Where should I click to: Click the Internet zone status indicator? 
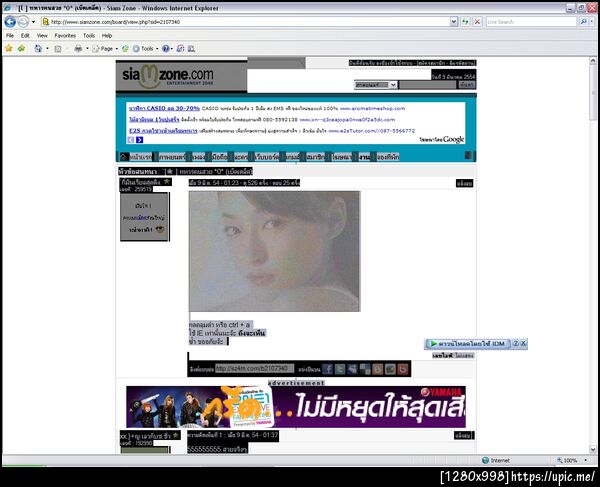coord(496,460)
